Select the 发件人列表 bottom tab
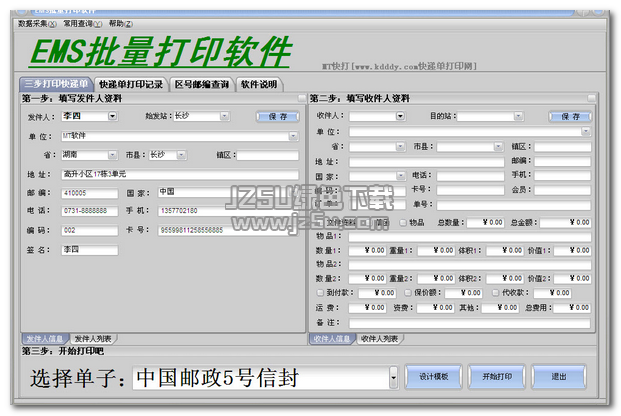Screen dimensions: 621x416 [93, 339]
